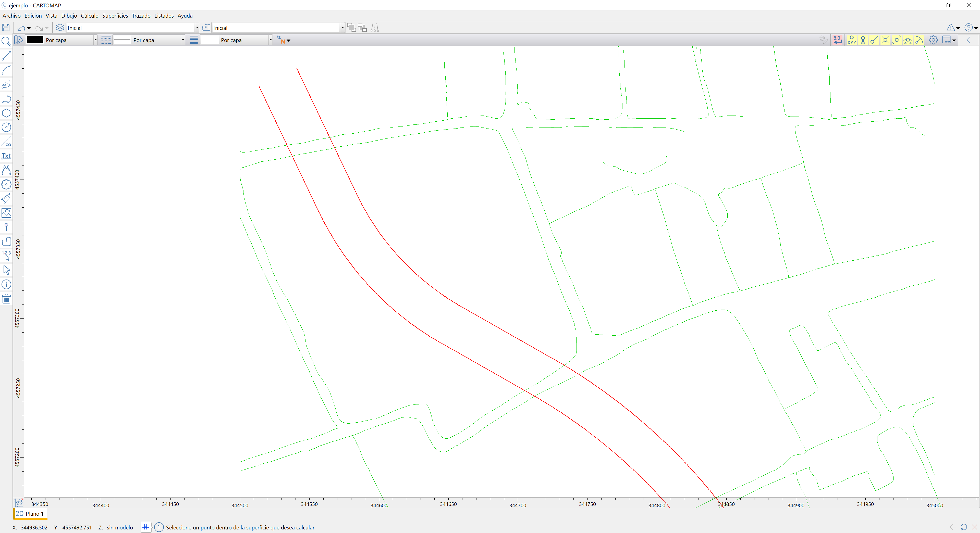Screen dimensions: 980x533
Task: Open the insert image tool
Action: pos(6,213)
